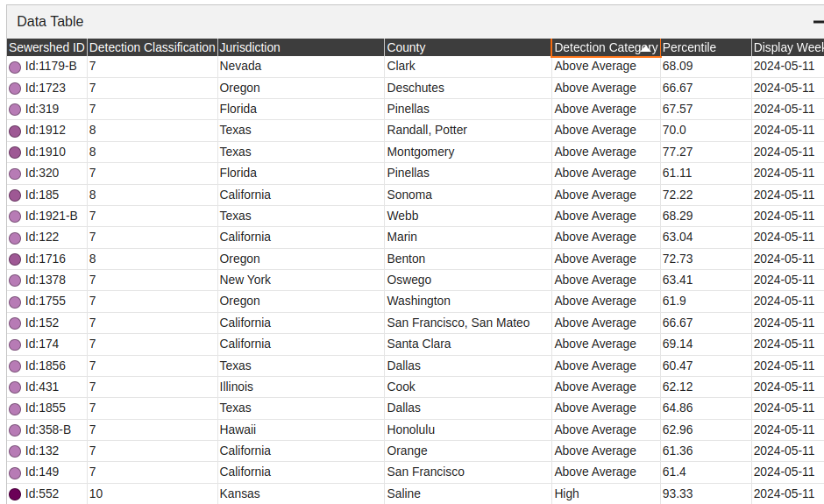Viewport: 824px width, 504px height.
Task: Click the 10 detection classification cell
Action: (x=153, y=494)
